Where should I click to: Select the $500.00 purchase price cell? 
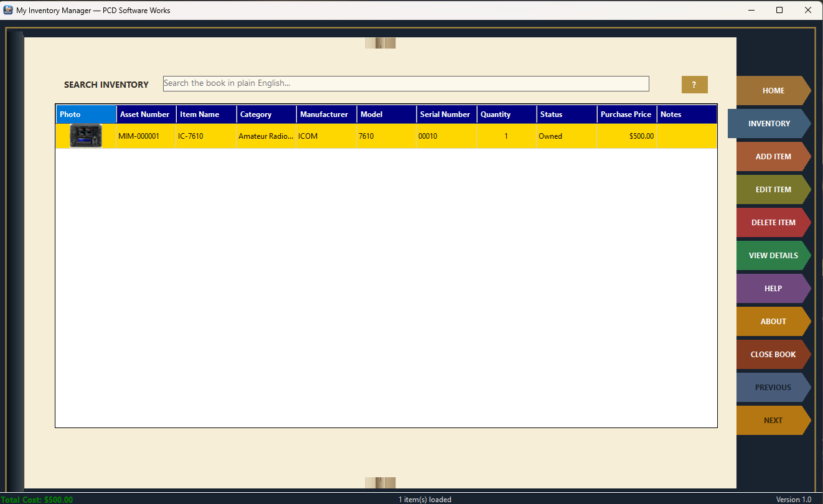pos(627,136)
